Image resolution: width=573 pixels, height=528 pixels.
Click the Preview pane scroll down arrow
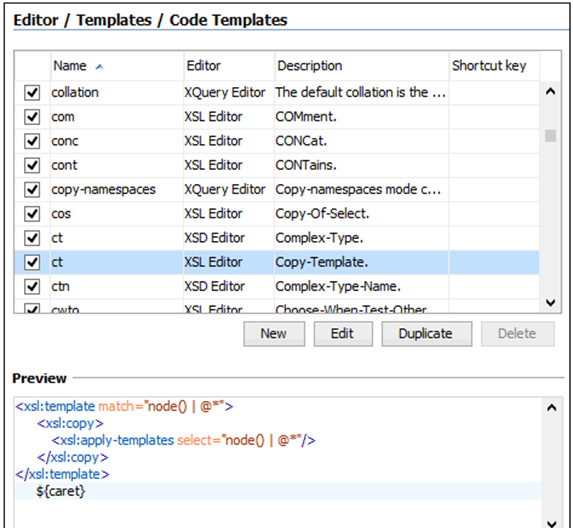coord(551,523)
